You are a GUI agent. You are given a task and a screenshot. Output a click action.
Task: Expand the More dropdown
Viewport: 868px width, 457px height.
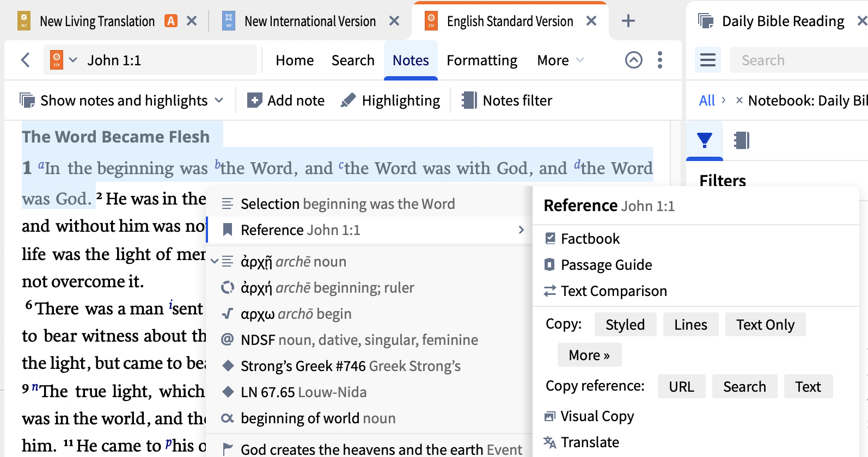[560, 60]
